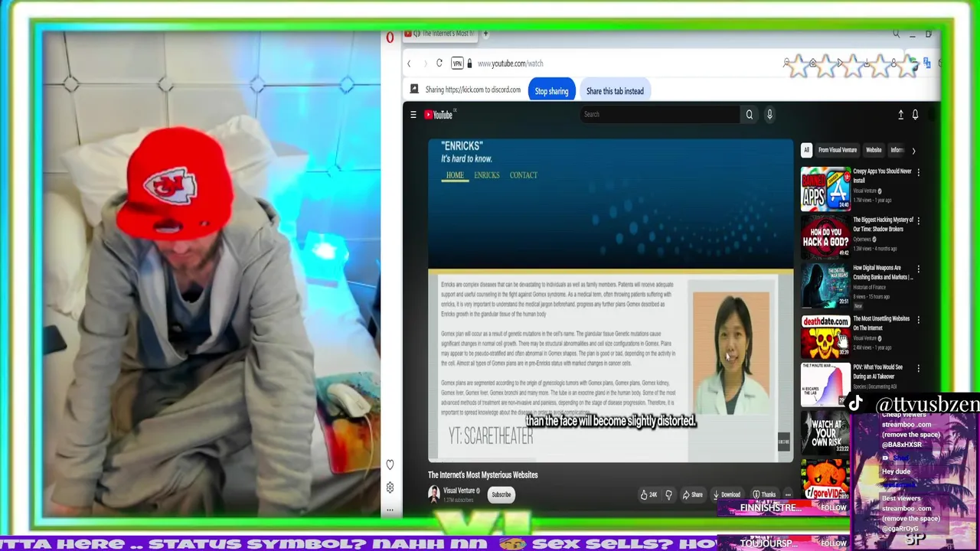Click the translate icon in the address bar
The width and height of the screenshot is (980, 551).
coord(926,63)
